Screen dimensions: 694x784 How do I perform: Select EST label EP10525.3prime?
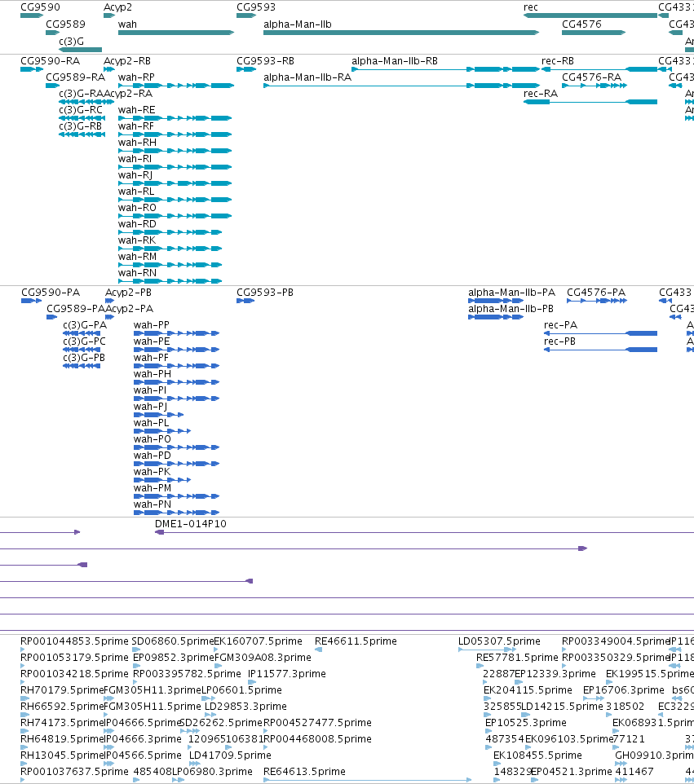526,723
